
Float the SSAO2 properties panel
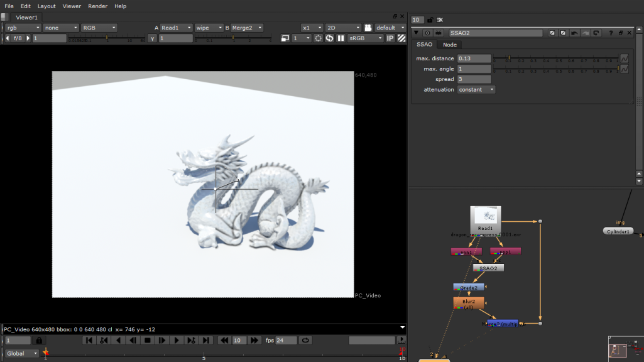click(621, 33)
